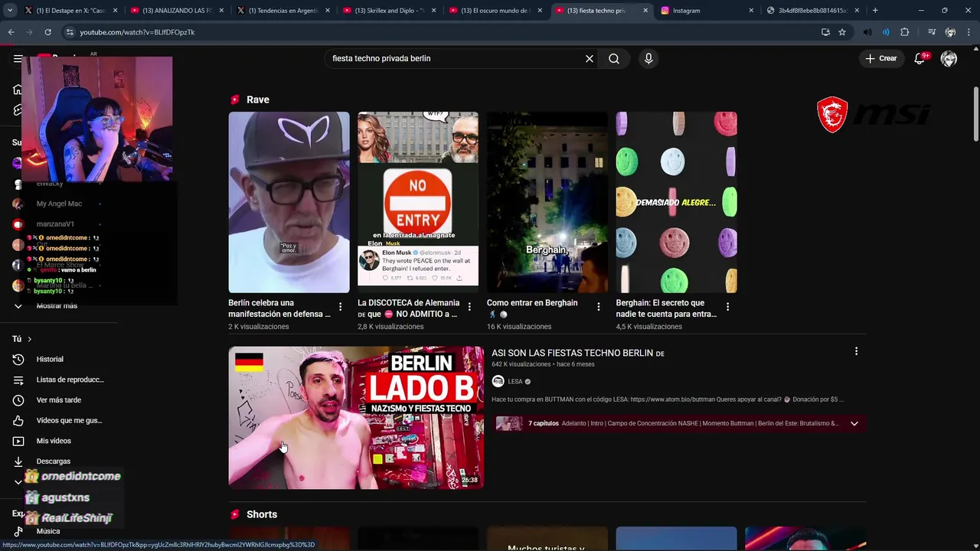The width and height of the screenshot is (980, 551).
Task: Open the YouTube hamburger guide menu
Action: [x=18, y=58]
